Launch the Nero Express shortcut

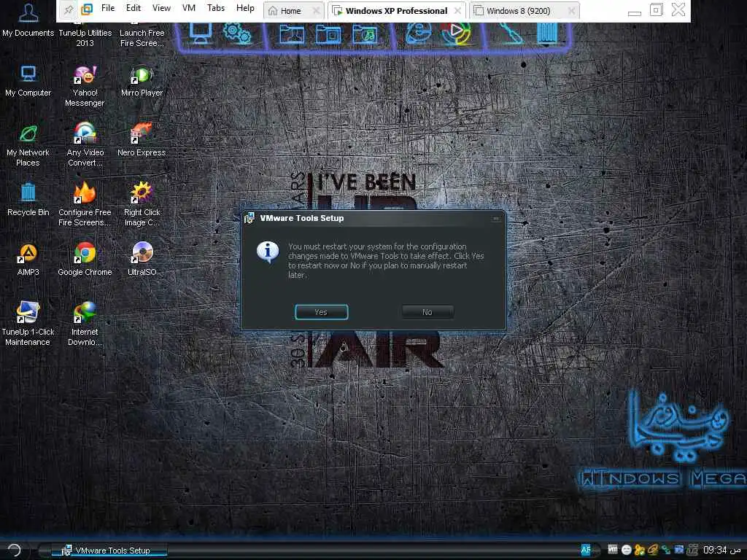coord(142,140)
